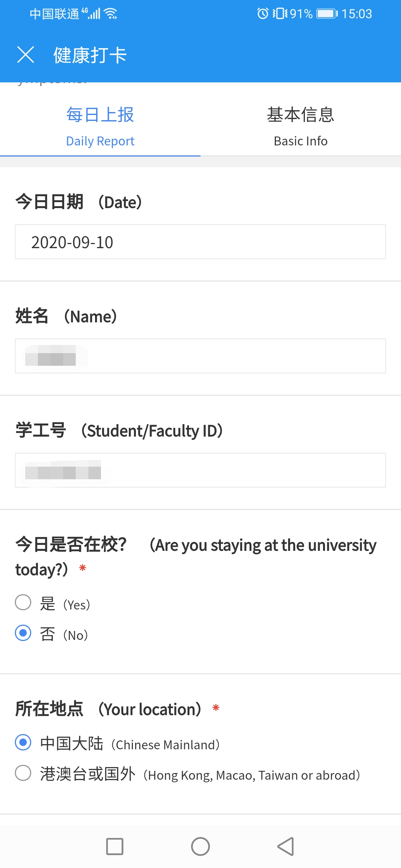401x868 pixels.
Task: Tap the Student/Faculty ID input field
Action: pos(200,470)
